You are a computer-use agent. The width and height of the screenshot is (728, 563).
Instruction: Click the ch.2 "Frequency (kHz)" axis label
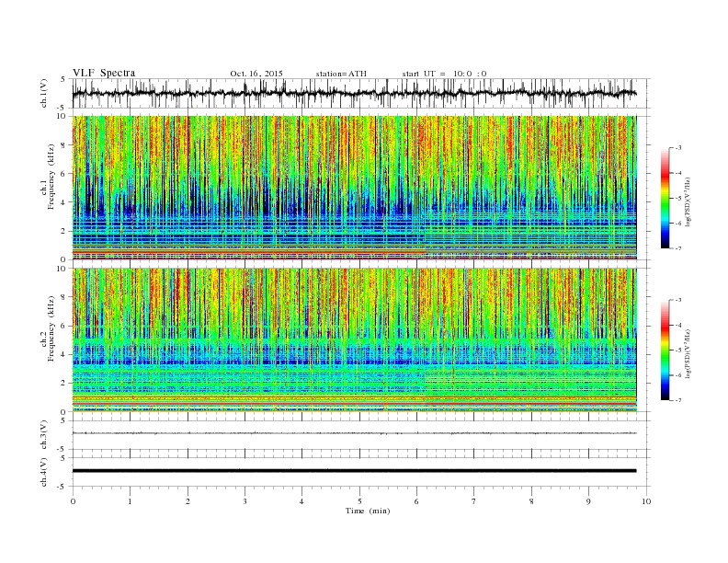point(51,328)
